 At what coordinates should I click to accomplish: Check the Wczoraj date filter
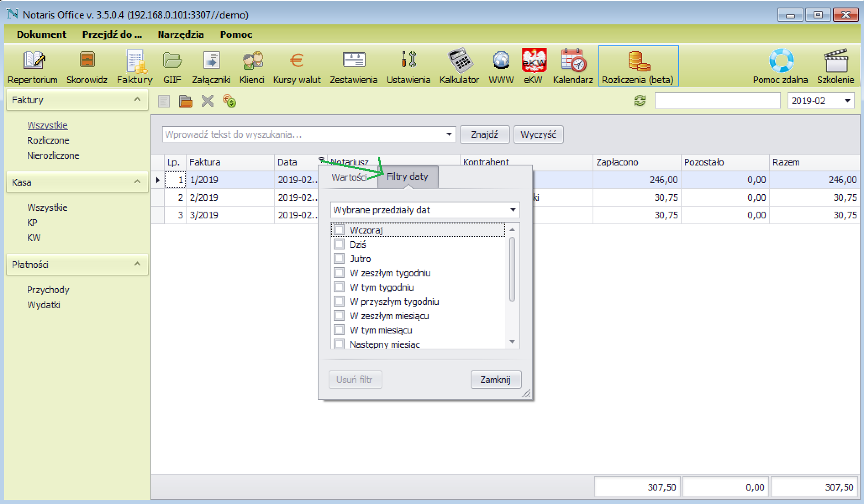[339, 230]
